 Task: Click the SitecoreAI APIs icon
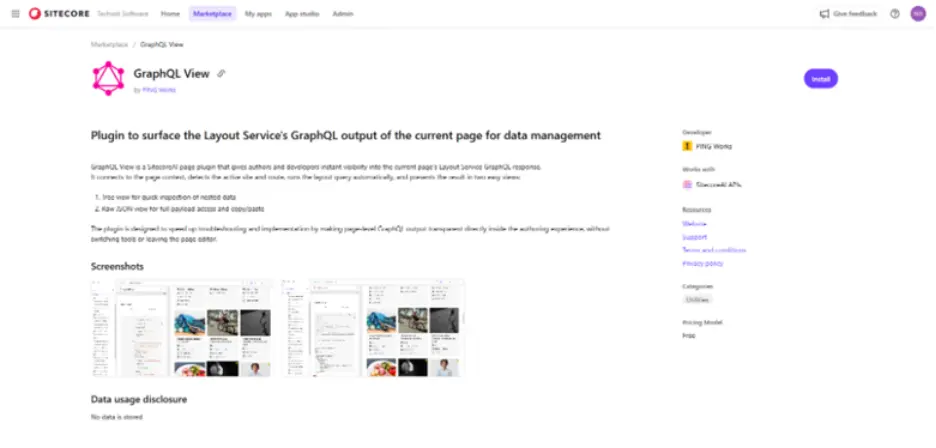[x=687, y=185]
